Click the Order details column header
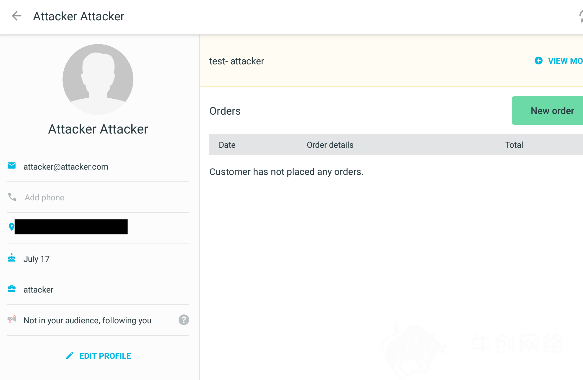The height and width of the screenshot is (380, 583). pos(330,145)
